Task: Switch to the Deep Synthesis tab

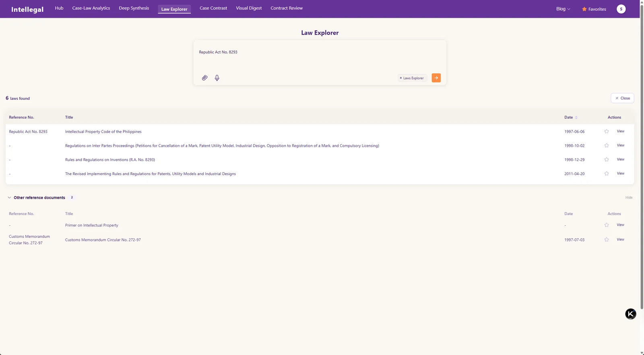Action: [134, 8]
